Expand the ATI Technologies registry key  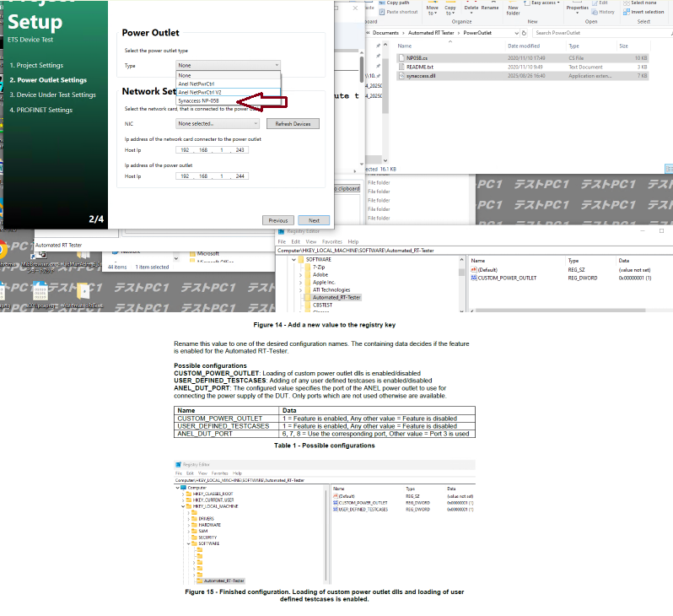tap(300, 290)
